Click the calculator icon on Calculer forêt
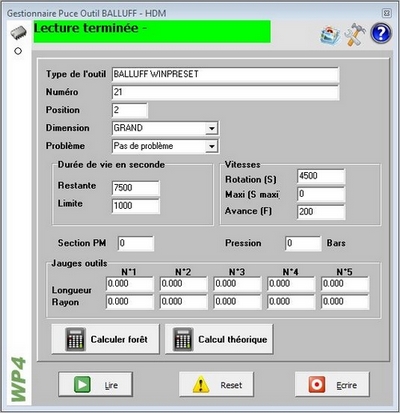Image resolution: width=400 pixels, height=413 pixels. [x=75, y=339]
